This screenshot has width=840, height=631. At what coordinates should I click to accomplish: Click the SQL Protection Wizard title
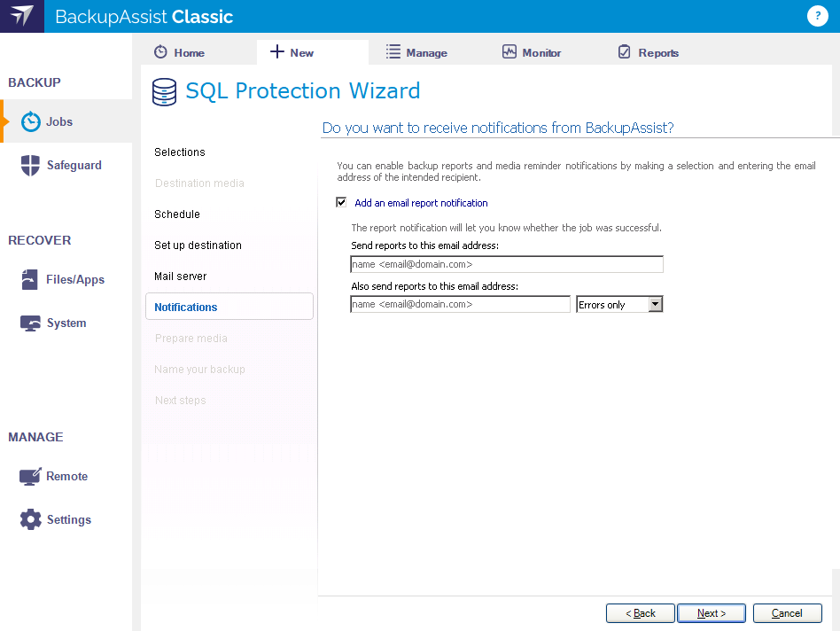(x=303, y=91)
